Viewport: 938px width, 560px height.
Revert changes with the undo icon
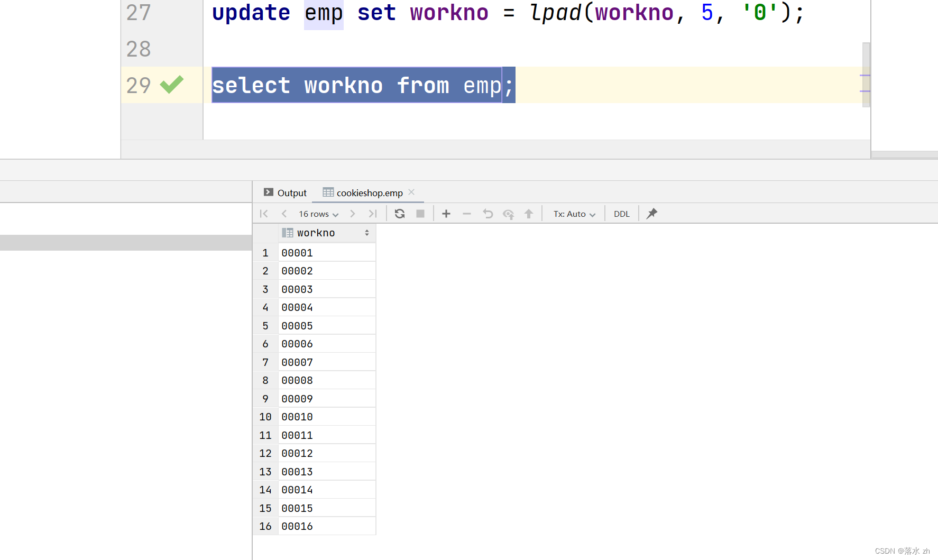click(488, 214)
